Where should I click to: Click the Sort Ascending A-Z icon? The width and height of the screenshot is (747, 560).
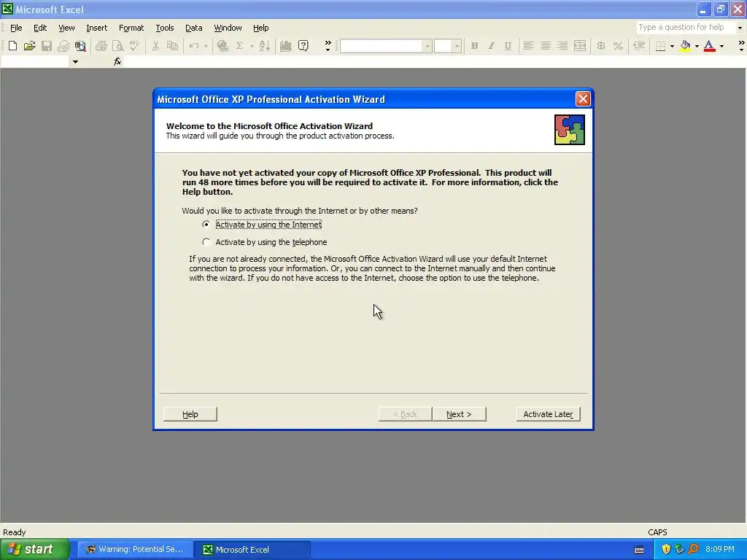point(264,46)
